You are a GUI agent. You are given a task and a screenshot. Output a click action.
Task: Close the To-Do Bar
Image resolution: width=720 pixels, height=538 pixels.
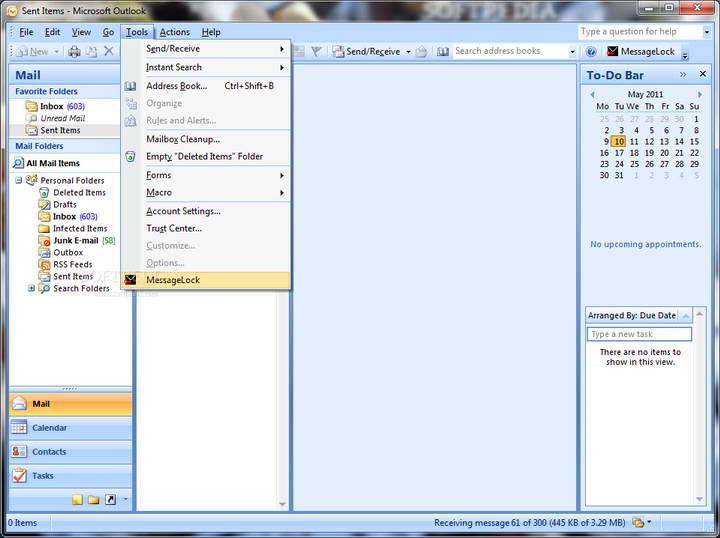click(x=703, y=74)
